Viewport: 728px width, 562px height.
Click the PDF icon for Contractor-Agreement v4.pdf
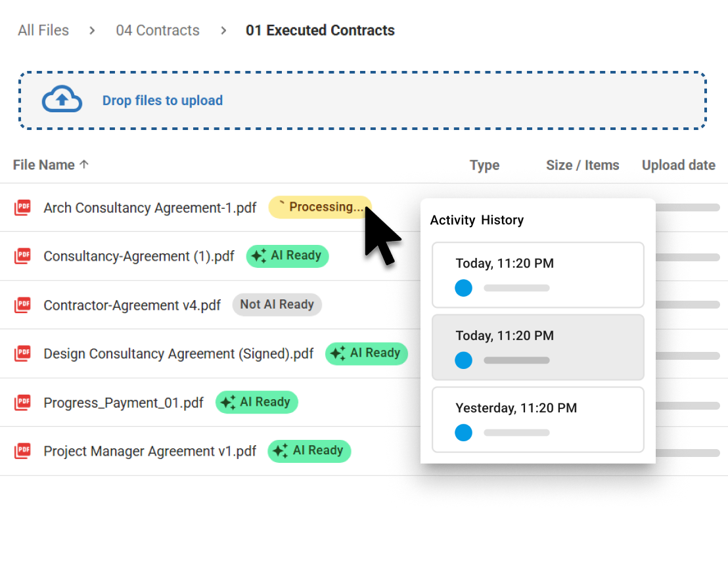click(x=23, y=304)
